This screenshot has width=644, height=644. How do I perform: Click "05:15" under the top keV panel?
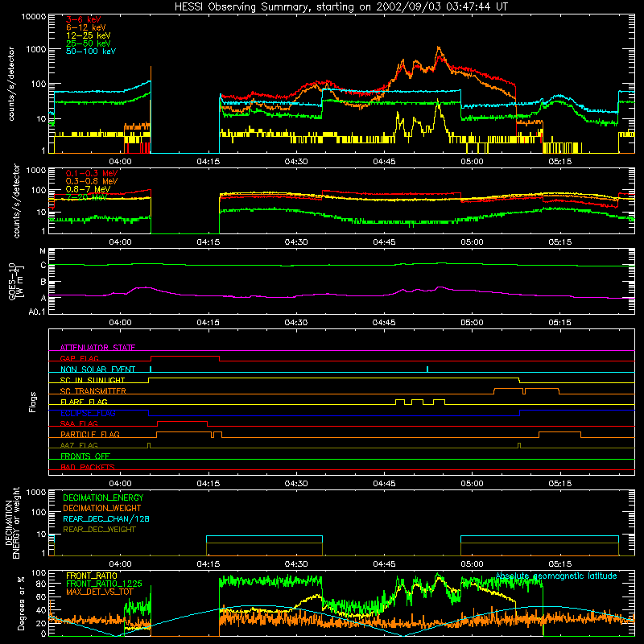click(559, 161)
